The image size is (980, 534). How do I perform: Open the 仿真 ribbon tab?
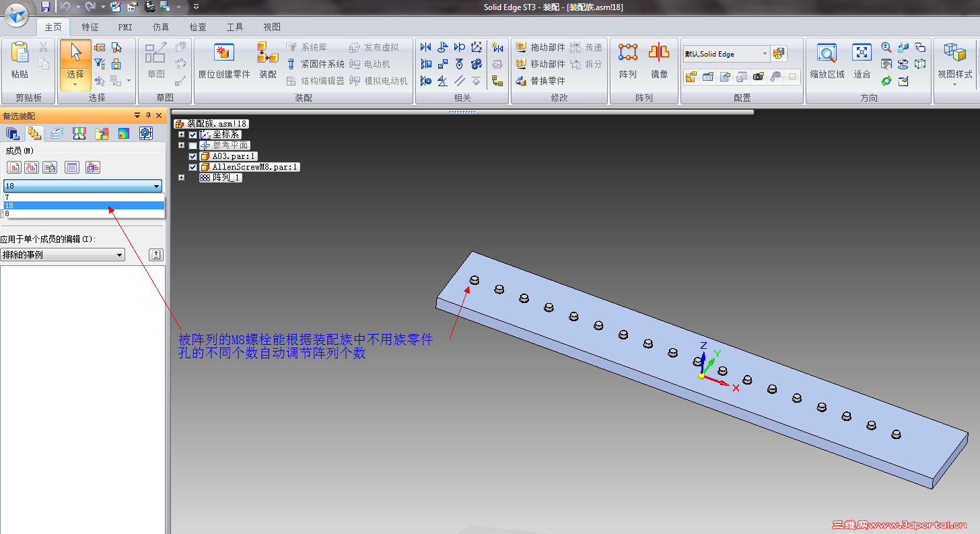point(161,27)
